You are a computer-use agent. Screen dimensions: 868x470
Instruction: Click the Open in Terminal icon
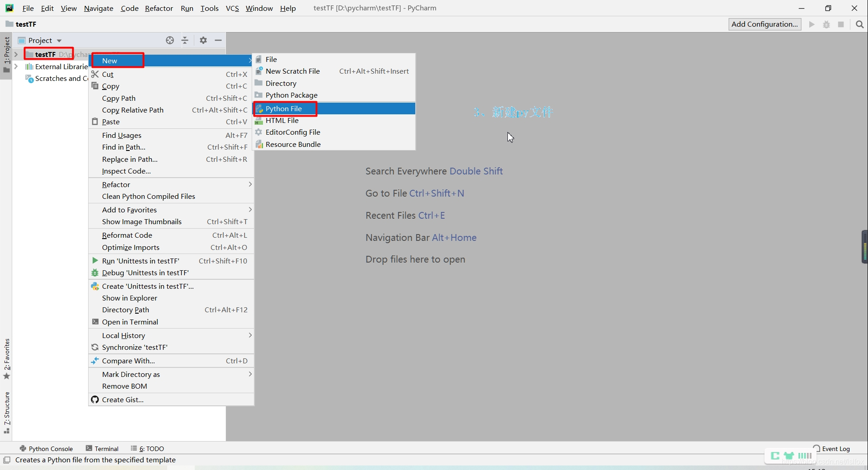[x=95, y=322]
